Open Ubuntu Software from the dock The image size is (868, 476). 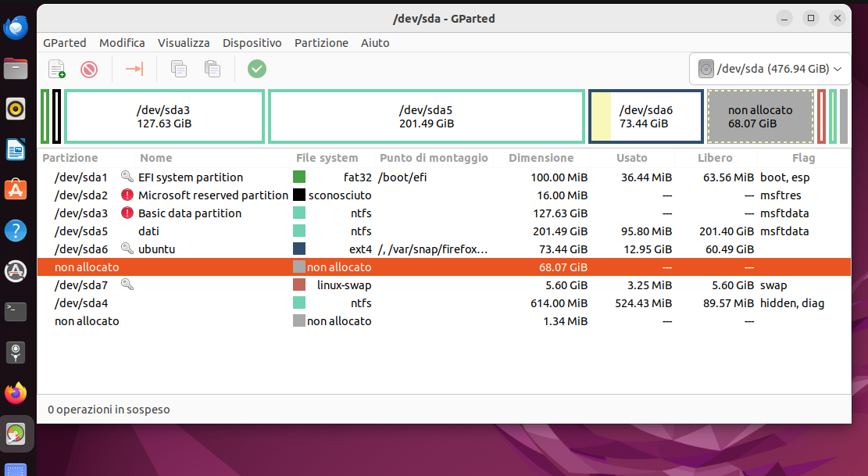(x=16, y=190)
